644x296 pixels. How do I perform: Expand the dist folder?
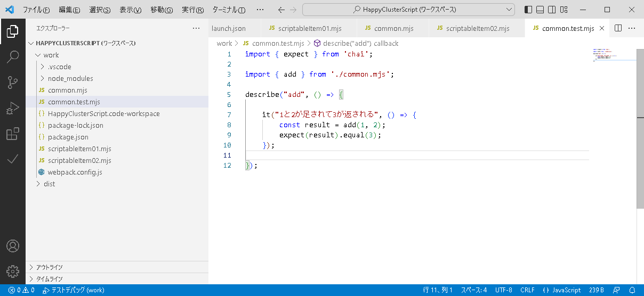tap(117, 184)
